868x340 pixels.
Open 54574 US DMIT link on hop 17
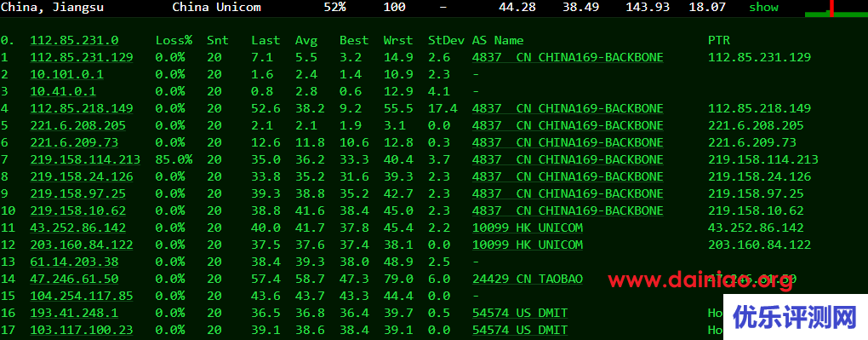coord(520,330)
